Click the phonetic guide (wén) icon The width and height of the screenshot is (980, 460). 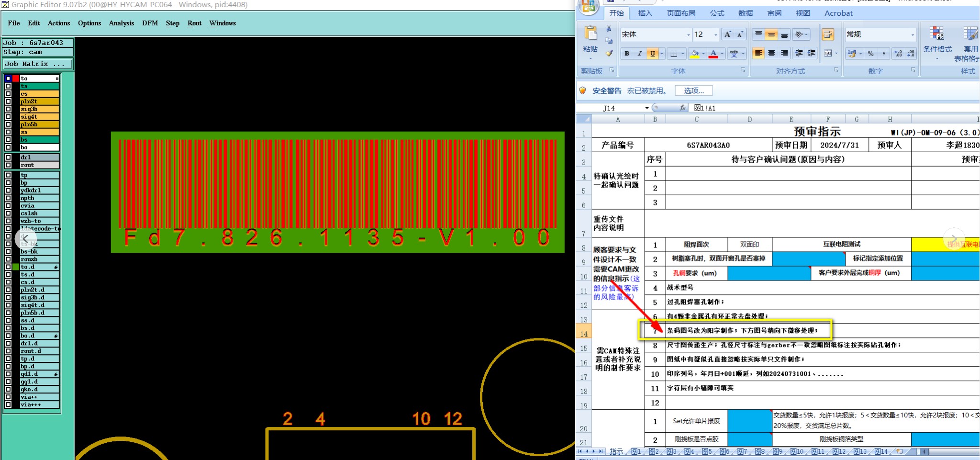[734, 54]
